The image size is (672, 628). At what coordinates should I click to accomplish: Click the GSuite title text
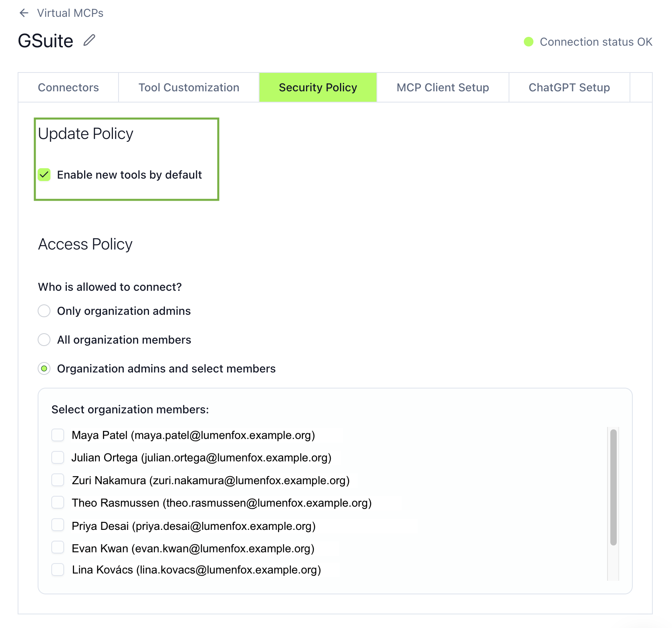click(x=46, y=41)
